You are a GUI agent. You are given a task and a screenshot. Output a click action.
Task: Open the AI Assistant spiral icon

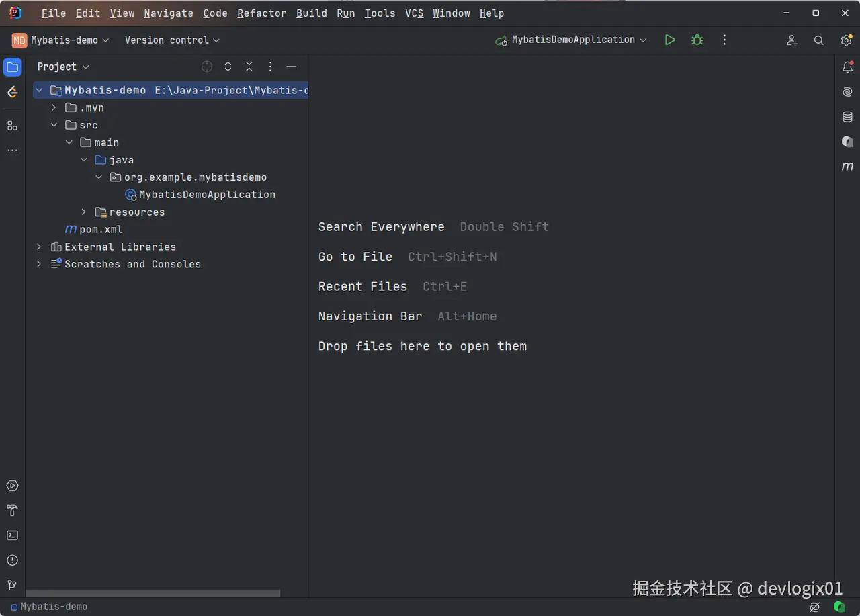(847, 92)
